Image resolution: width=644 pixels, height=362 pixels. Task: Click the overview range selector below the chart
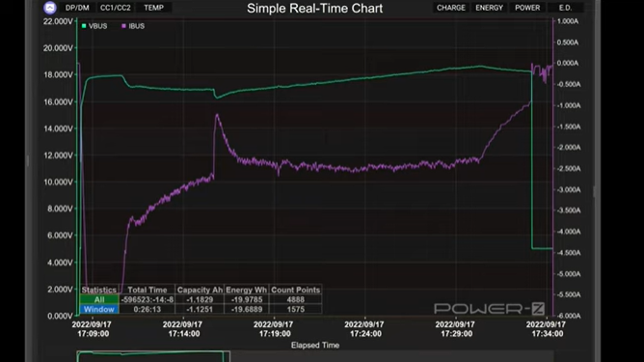click(x=153, y=356)
